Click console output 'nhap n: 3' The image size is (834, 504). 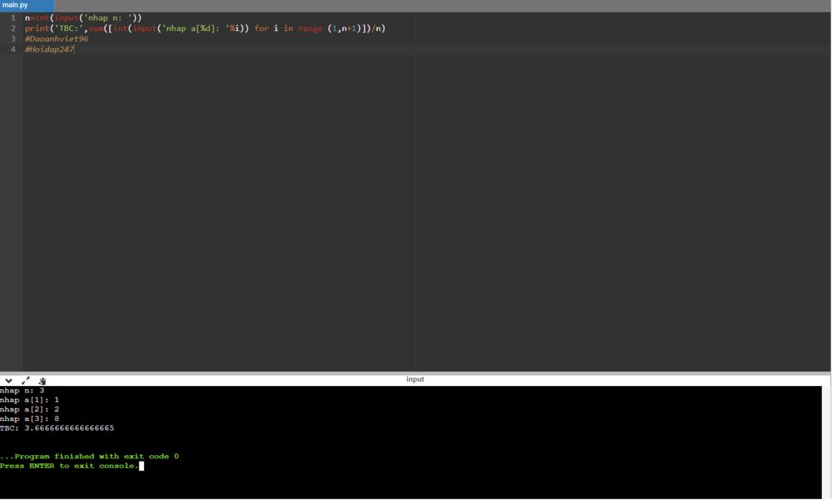coord(22,390)
